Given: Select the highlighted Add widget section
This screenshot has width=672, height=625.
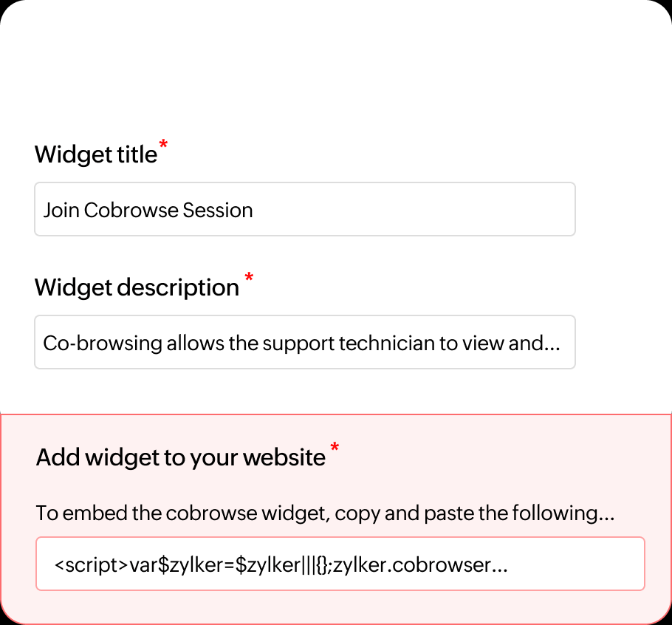Looking at the screenshot, I should (x=336, y=517).
